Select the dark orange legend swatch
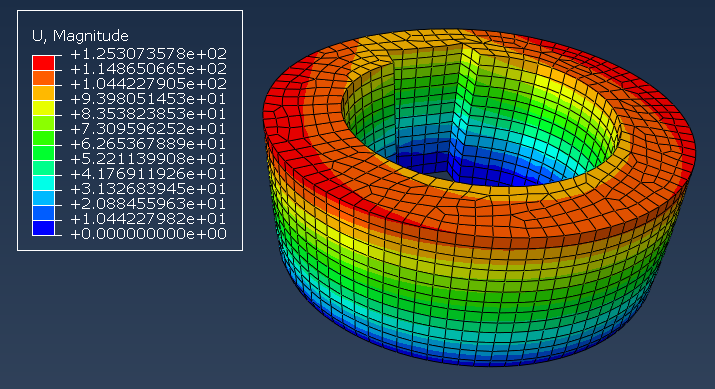 pos(43,78)
